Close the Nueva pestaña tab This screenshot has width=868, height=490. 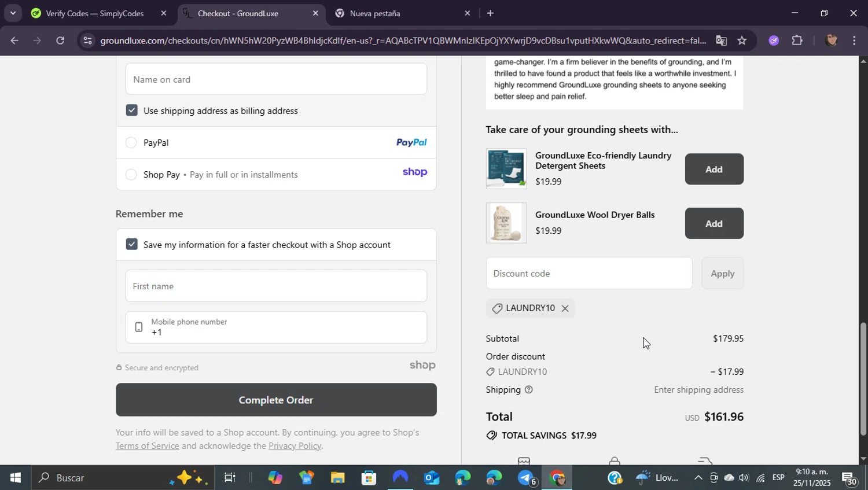pos(467,13)
